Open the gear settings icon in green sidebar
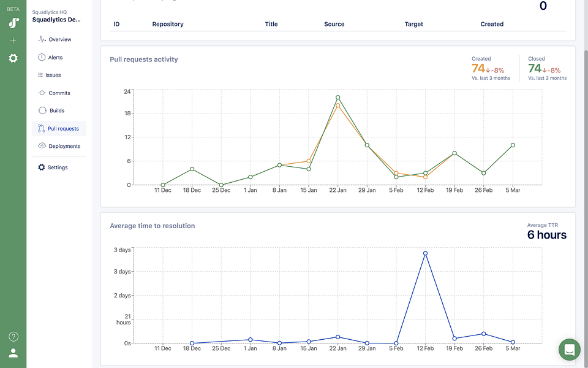Image resolution: width=588 pixels, height=368 pixels. point(13,58)
